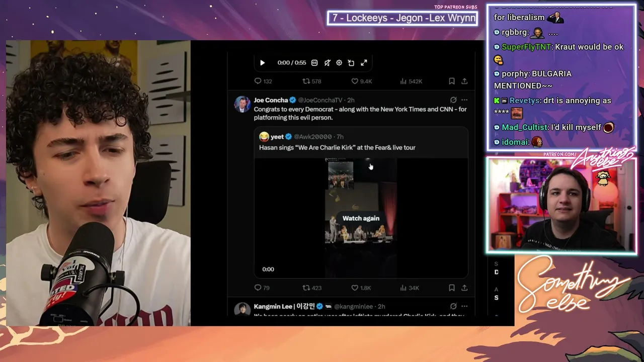Share the post with 34K views
Viewport: 644px width, 362px height.
tap(464, 288)
